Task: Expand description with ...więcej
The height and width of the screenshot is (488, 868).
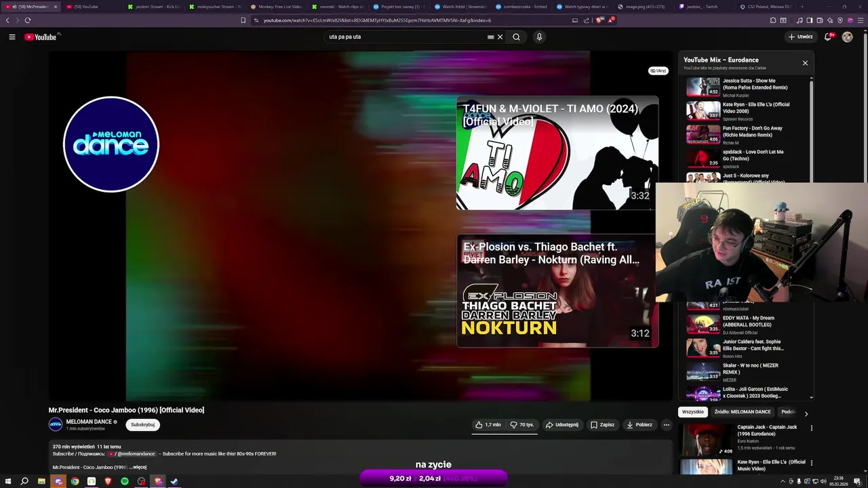Action: pos(138,467)
